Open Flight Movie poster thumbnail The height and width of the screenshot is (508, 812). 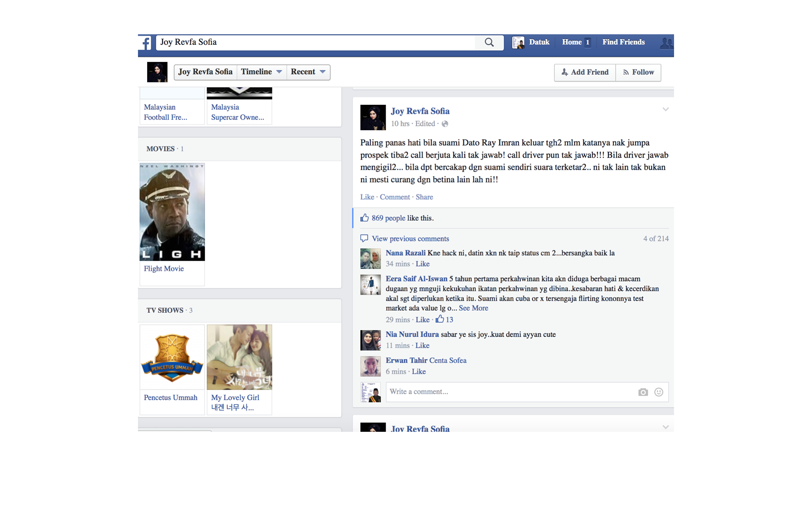172,212
